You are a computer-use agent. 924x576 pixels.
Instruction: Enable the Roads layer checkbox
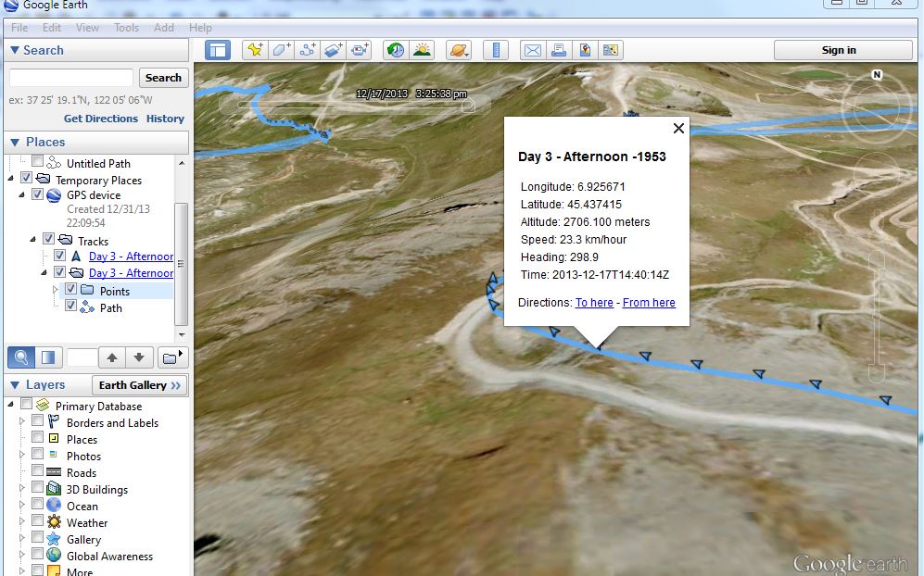[37, 470]
